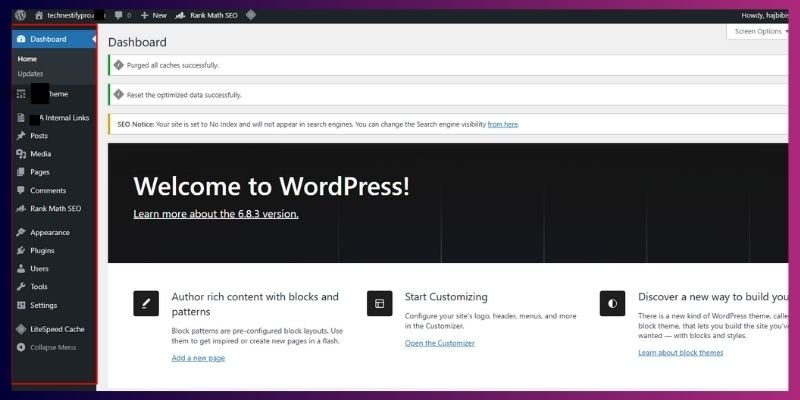Click the 'Start Customizing' heading

pos(446,297)
